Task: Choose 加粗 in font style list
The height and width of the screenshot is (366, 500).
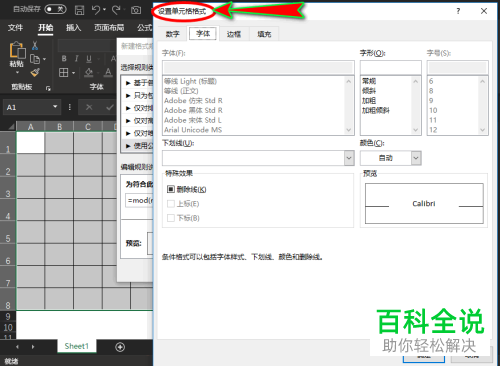Action: 369,100
